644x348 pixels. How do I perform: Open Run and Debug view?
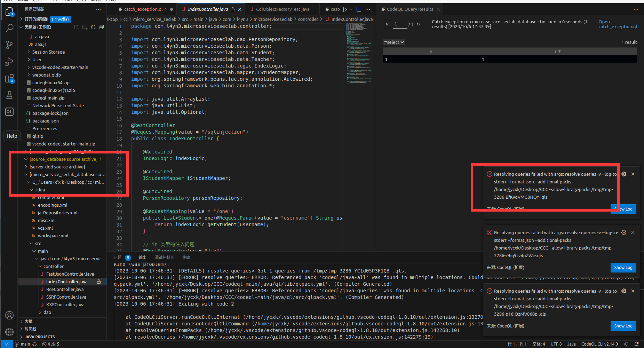[9, 62]
